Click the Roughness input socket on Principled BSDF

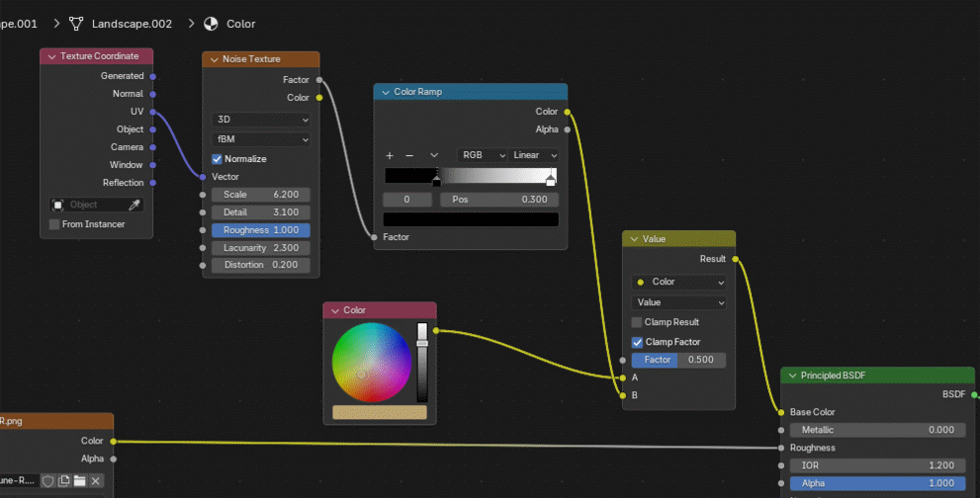pos(781,448)
